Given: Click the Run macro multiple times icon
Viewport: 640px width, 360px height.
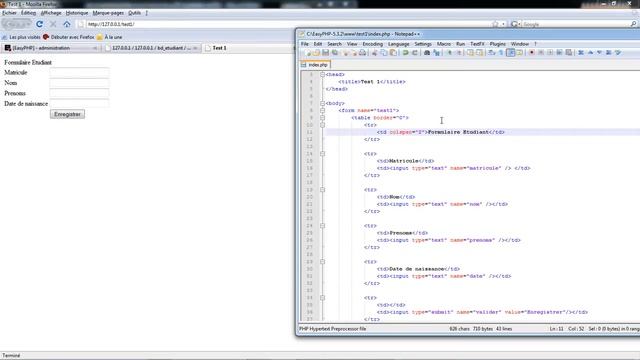Looking at the screenshot, I should 559,53.
